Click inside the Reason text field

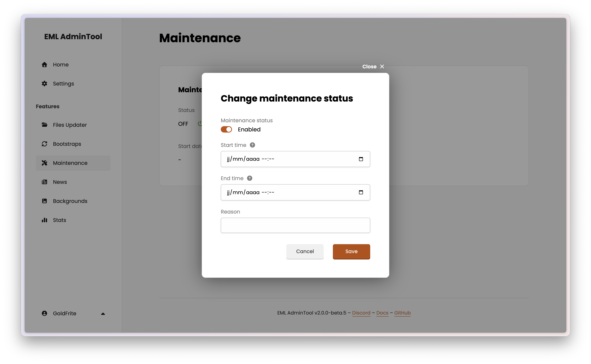295,225
